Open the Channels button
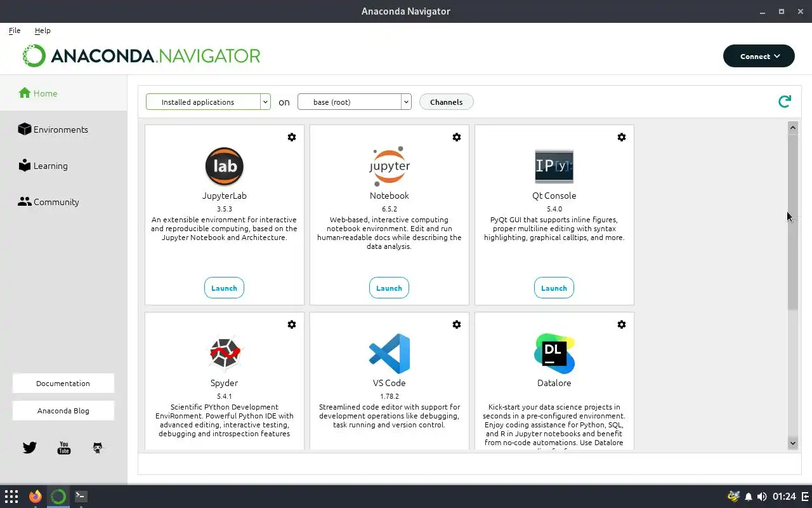812x508 pixels. (x=447, y=102)
